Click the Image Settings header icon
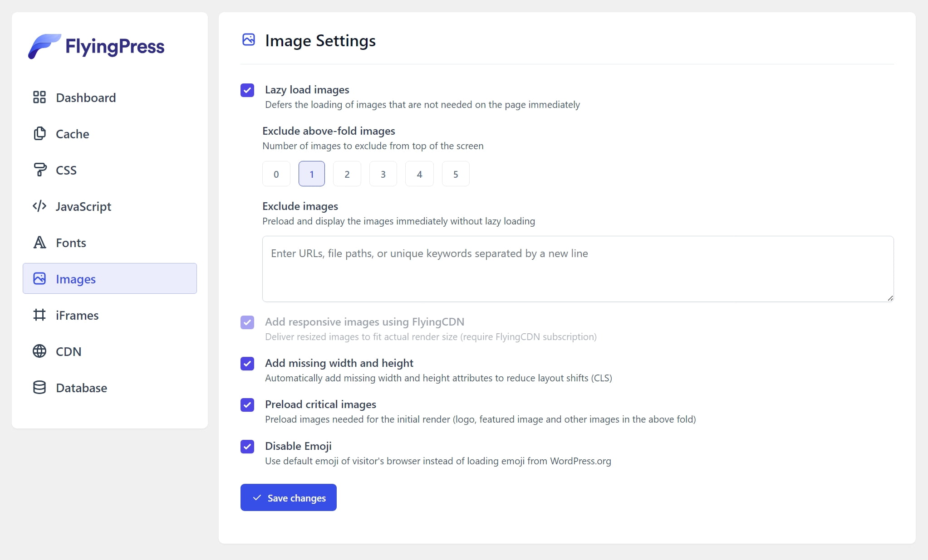The width and height of the screenshot is (928, 560). (249, 39)
